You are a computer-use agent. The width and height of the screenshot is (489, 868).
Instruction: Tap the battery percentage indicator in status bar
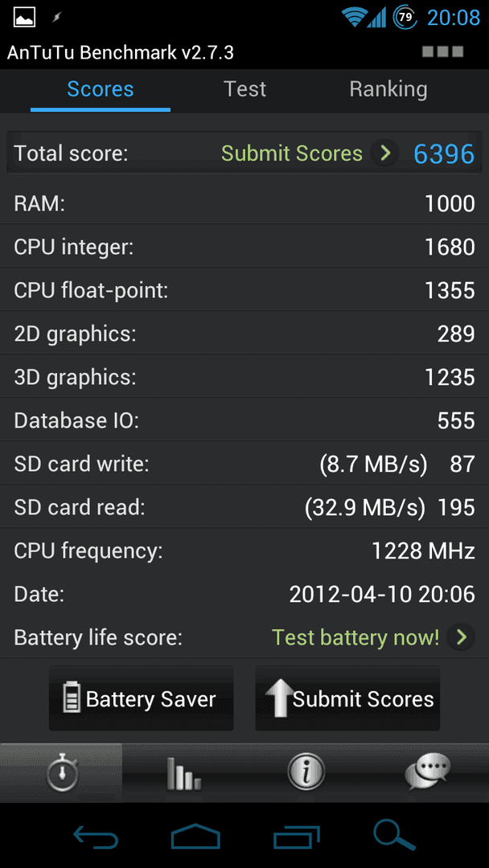point(405,18)
